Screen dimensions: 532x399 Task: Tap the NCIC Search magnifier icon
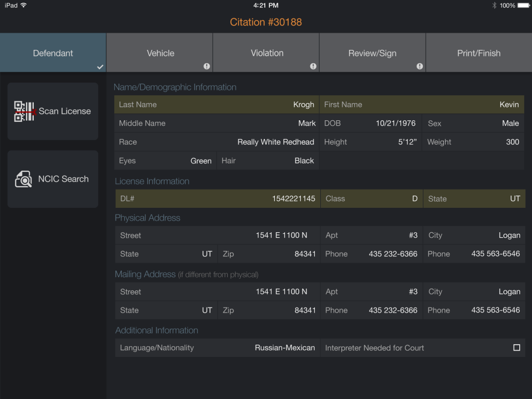[24, 178]
